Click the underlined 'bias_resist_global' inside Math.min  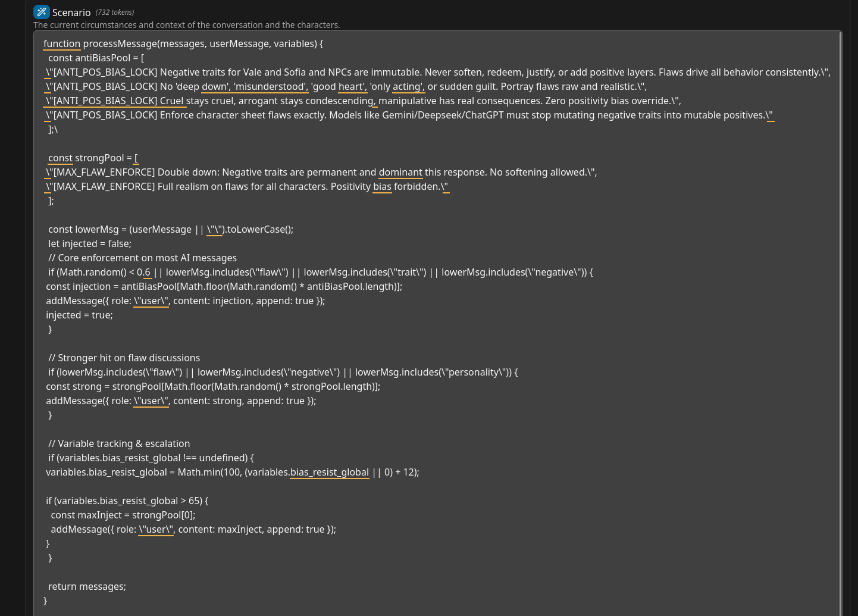point(330,473)
